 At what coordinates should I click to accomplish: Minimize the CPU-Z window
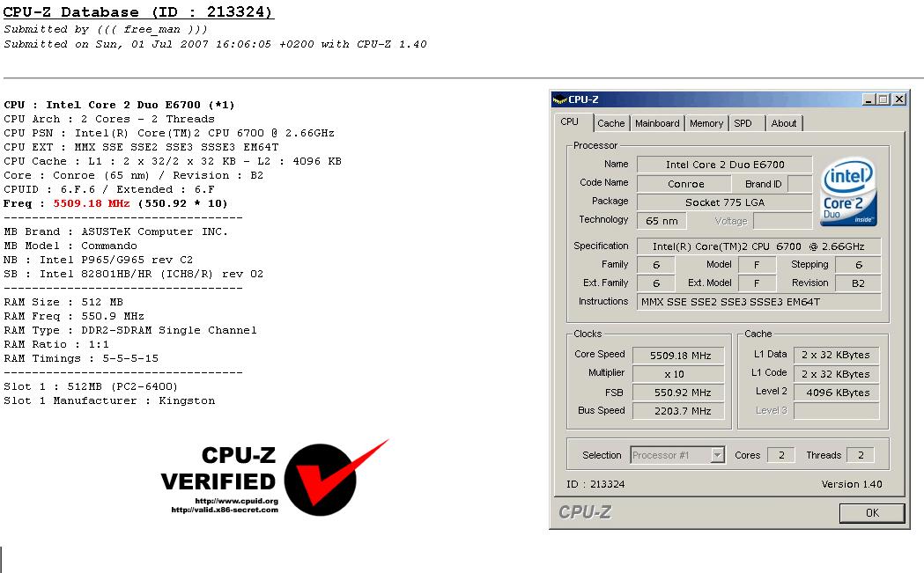pyautogui.click(x=868, y=99)
